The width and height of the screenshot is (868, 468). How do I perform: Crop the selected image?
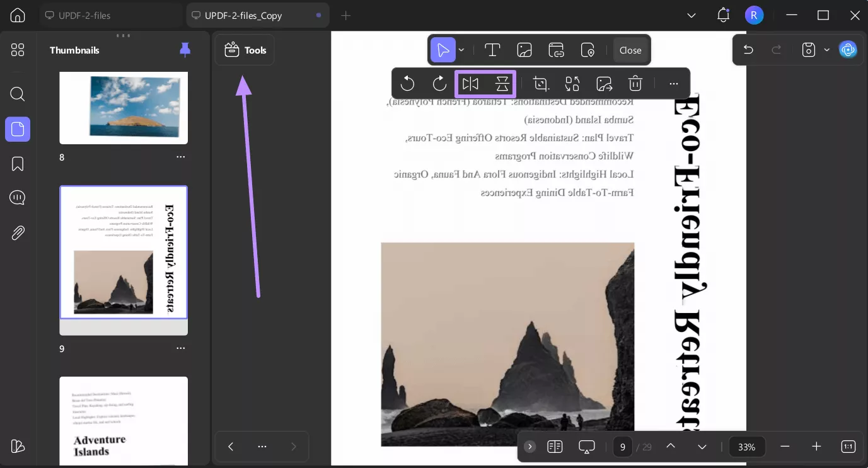click(x=541, y=83)
